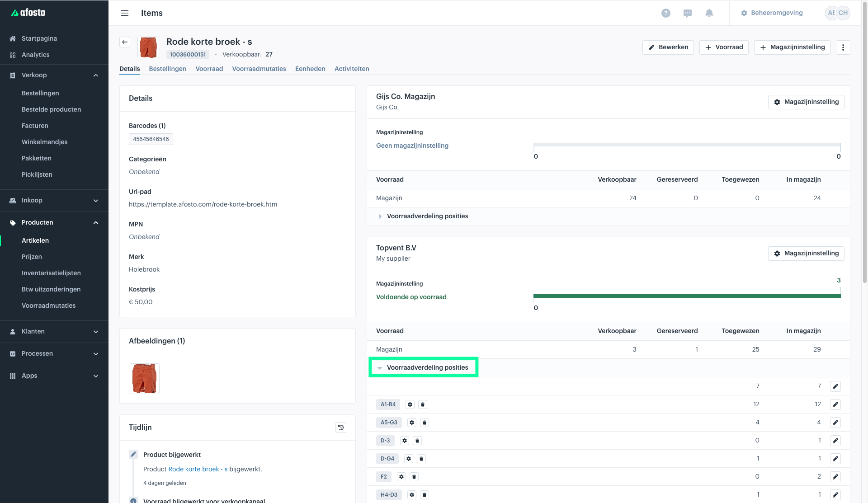Screen dimensions: 868x503
Task: Follow the Rode korte broek - s timeline link
Action: click(198, 469)
